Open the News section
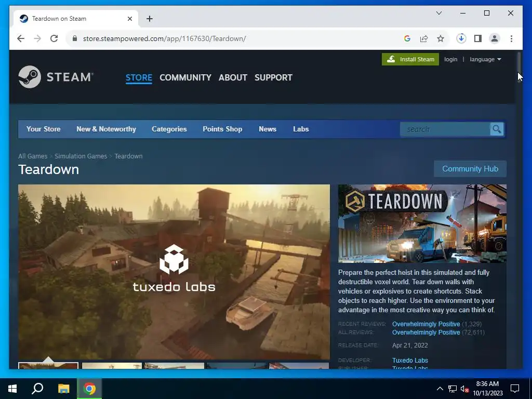This screenshot has height=399, width=532. click(x=268, y=129)
